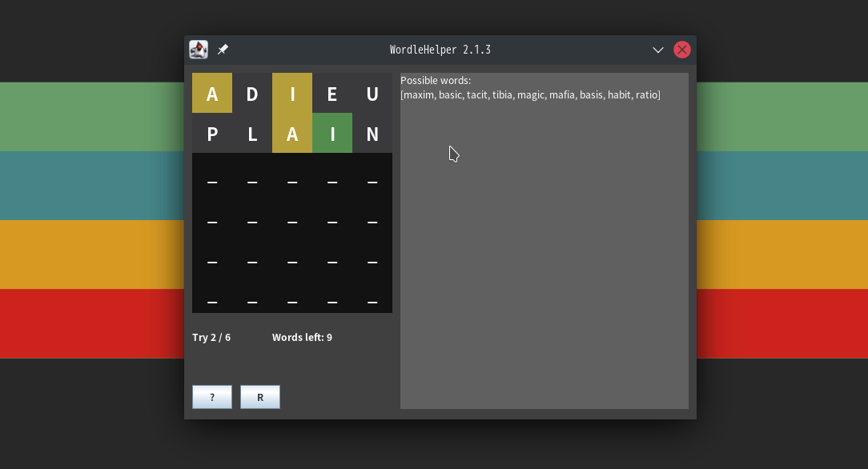Screen dimensions: 868x469
Task: Click the R reset button
Action: tap(260, 397)
